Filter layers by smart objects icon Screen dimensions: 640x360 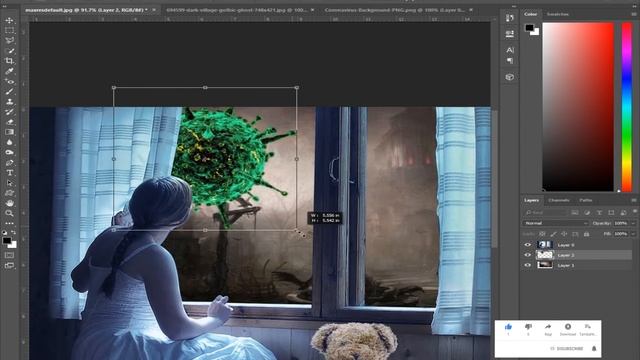(623, 213)
